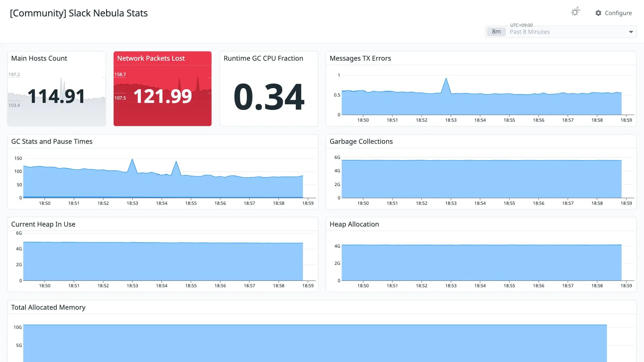This screenshot has height=362, width=644.
Task: Toggle the light/dark theme sun-moon icon
Action: (x=576, y=12)
